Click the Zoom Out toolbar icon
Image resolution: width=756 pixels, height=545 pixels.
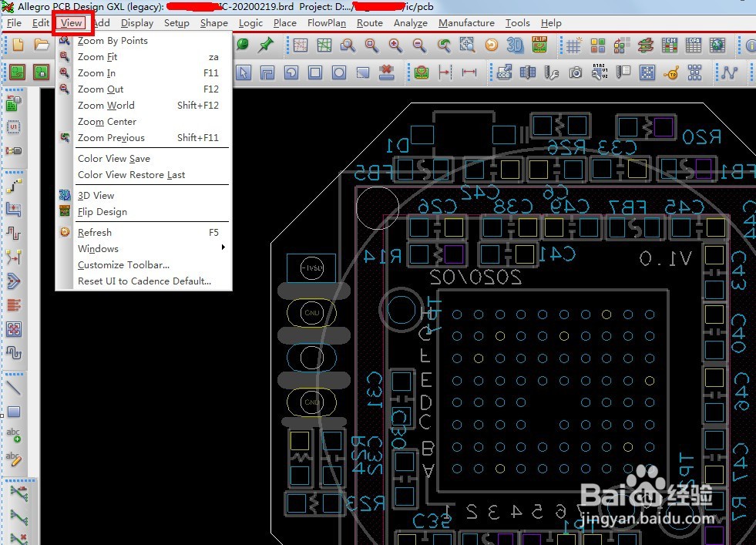pyautogui.click(x=419, y=45)
